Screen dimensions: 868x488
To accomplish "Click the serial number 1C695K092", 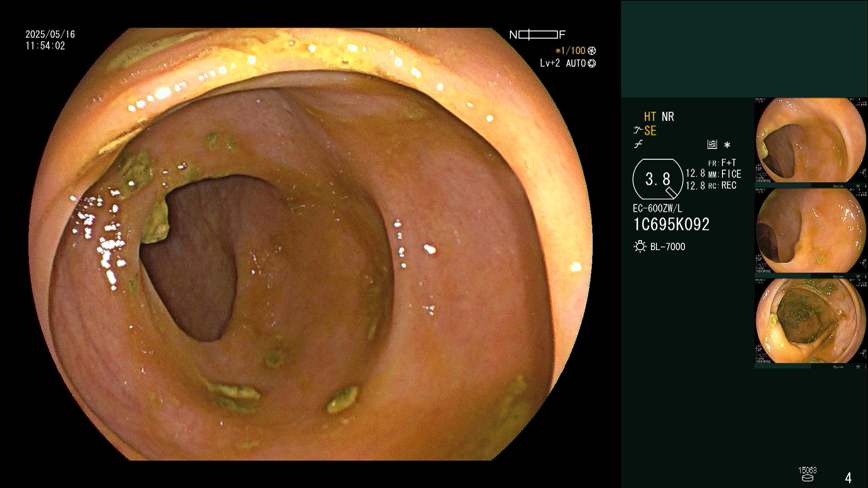I will coord(671,225).
